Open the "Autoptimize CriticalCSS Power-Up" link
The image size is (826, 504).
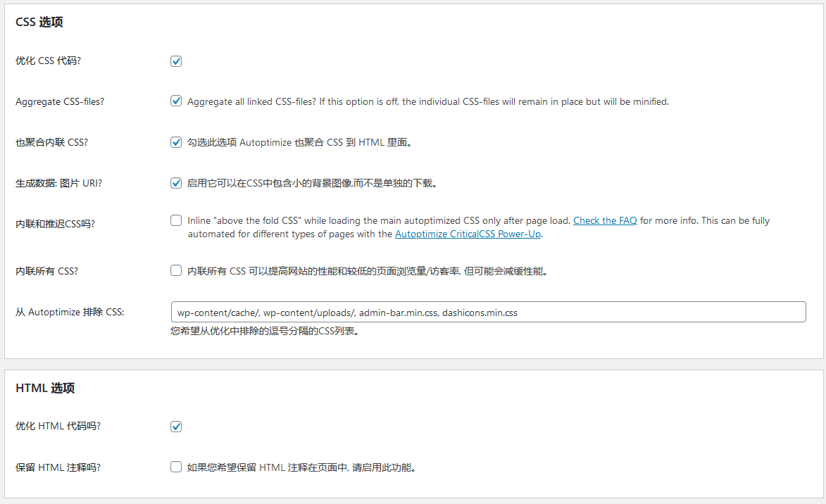point(468,233)
